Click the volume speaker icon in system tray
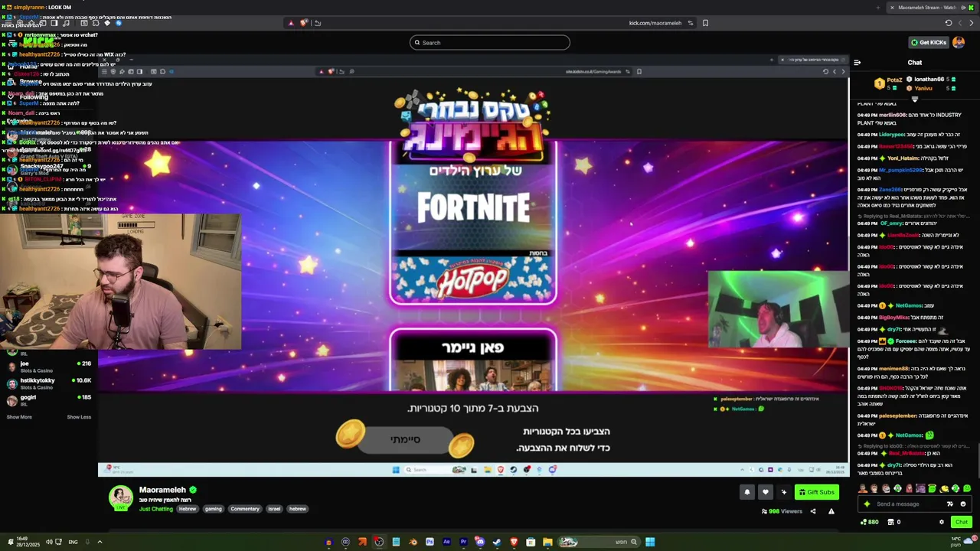Screen dimensions: 980x551 pos(48,542)
